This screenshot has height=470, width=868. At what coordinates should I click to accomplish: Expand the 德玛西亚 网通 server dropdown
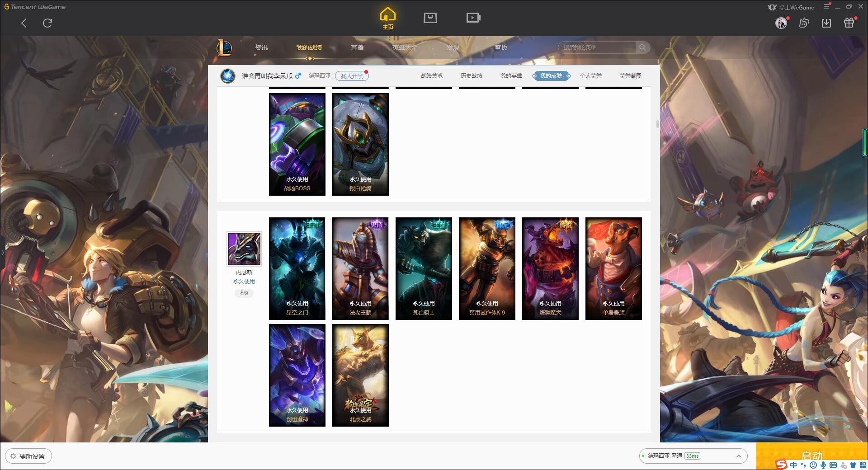click(693, 456)
